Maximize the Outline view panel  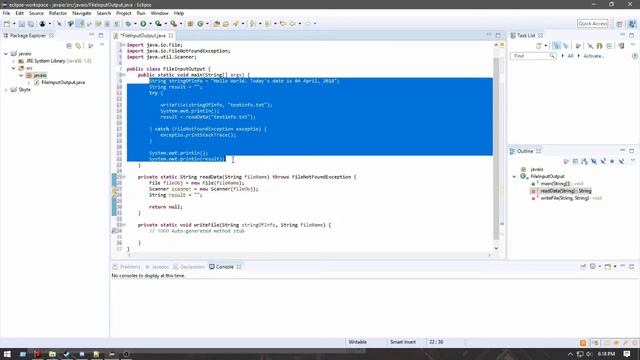[x=631, y=151]
